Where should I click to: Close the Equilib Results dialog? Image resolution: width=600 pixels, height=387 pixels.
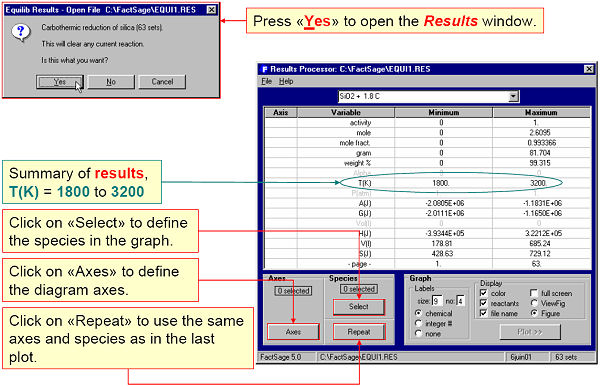211,10
